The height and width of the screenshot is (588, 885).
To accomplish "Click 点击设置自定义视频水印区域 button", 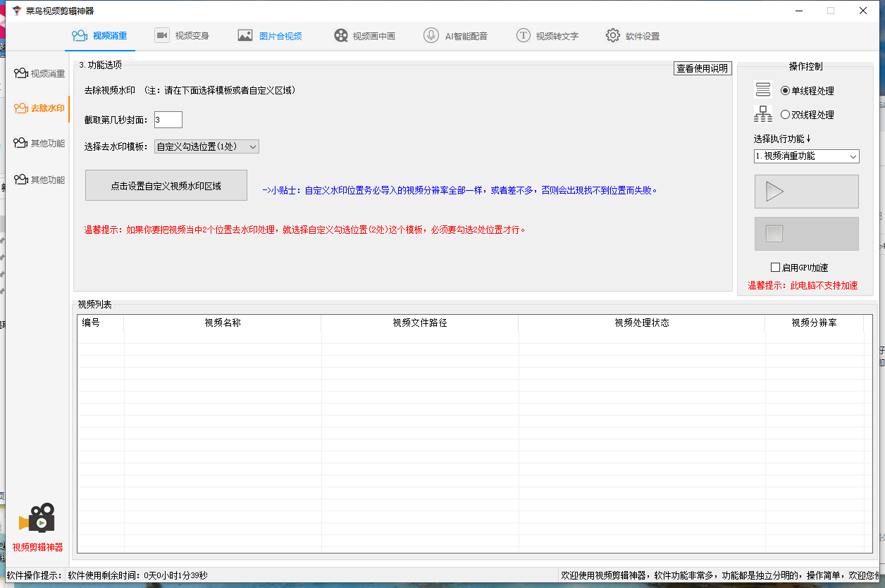I will tap(166, 186).
